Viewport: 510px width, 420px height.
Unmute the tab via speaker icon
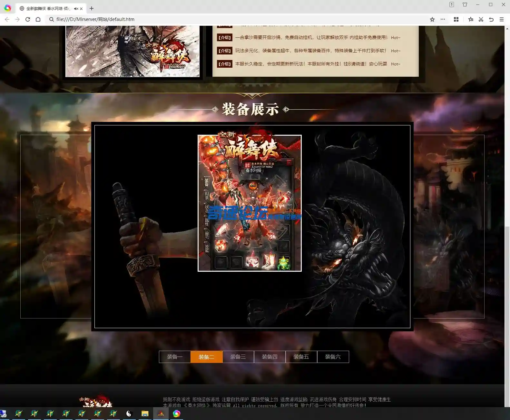pyautogui.click(x=76, y=9)
